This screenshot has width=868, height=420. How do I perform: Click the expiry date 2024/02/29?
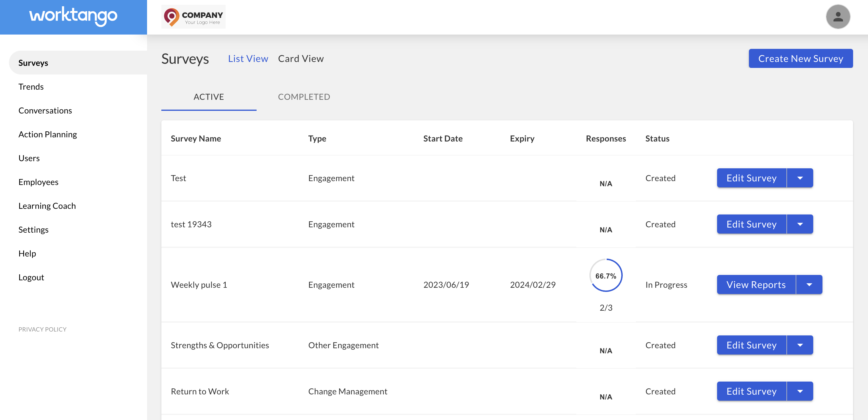click(x=533, y=285)
